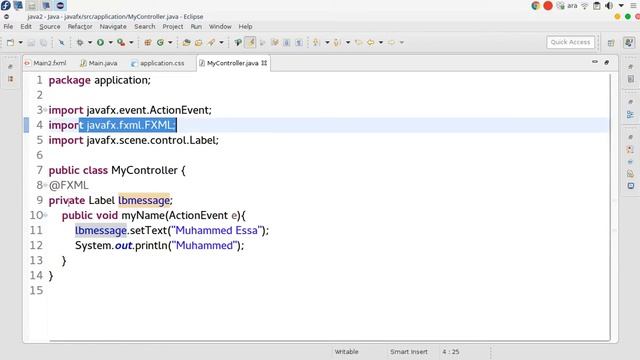Click the volume speaker icon in system tray

[x=609, y=5]
